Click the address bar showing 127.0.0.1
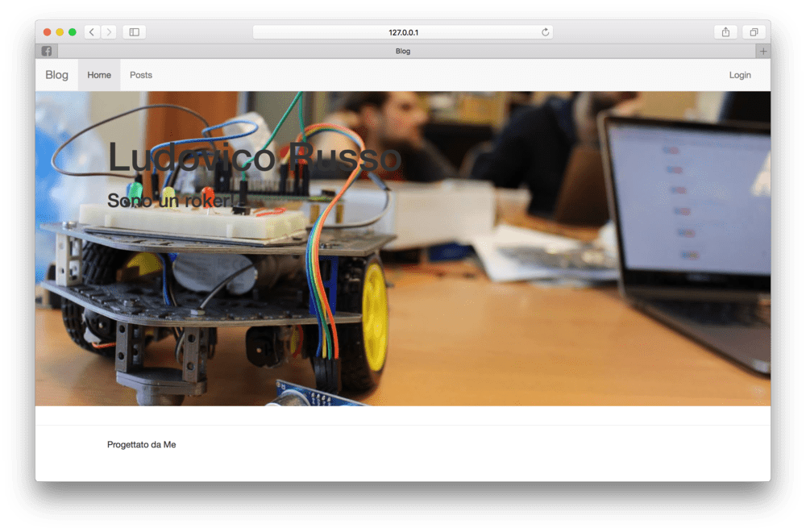806x532 pixels. tap(402, 32)
